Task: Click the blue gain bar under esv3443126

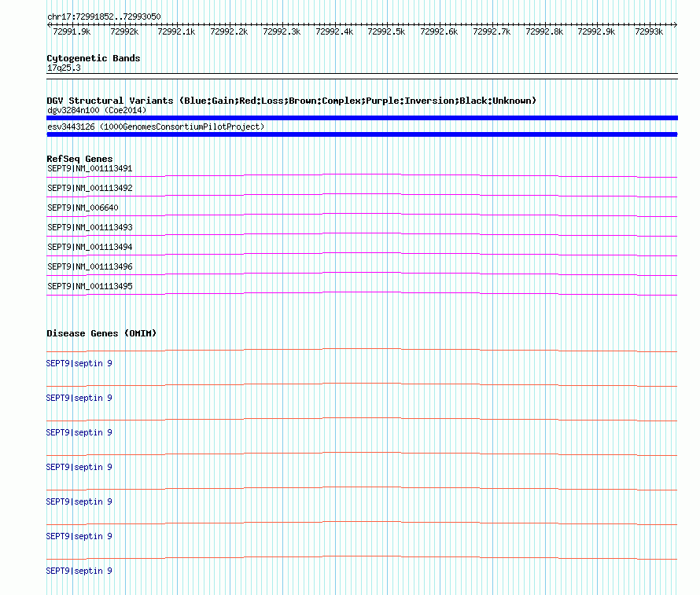Action: coord(362,134)
